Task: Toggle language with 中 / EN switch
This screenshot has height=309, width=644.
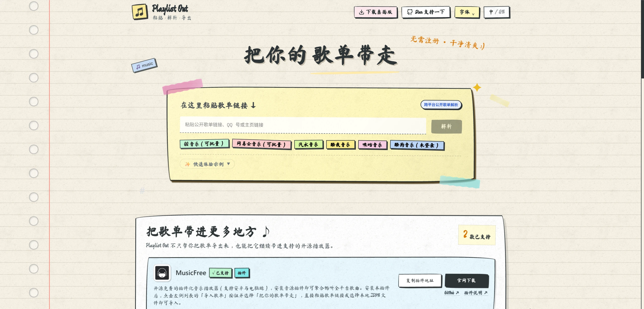Action: (497, 12)
